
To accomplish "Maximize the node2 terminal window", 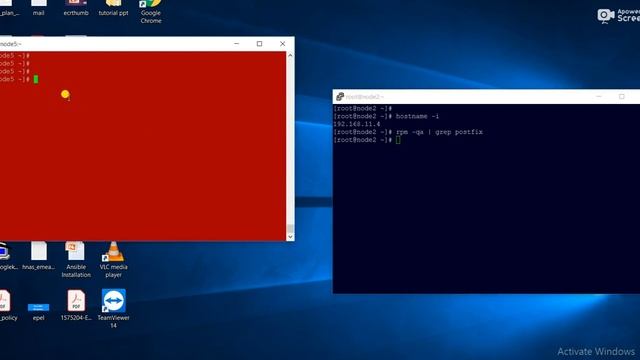I will pos(622,97).
